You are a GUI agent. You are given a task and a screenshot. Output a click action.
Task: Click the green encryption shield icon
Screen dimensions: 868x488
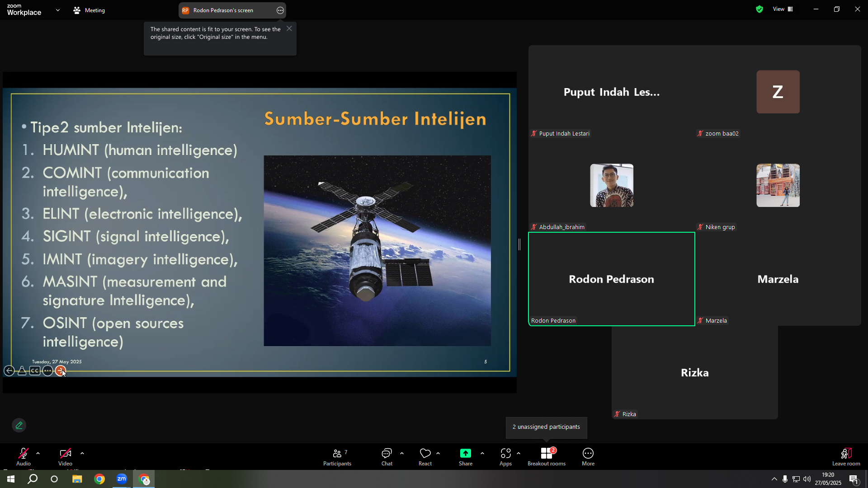pyautogui.click(x=759, y=9)
